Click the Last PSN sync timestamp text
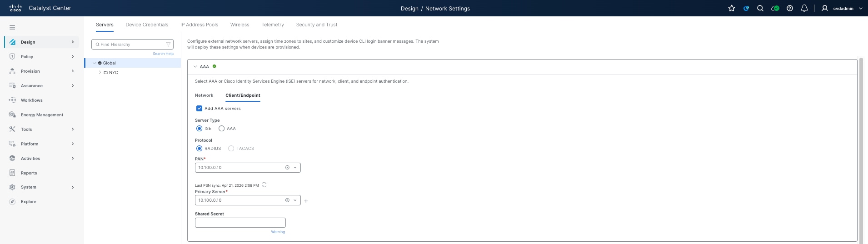Screen dimensions: 868x244 click(227, 185)
